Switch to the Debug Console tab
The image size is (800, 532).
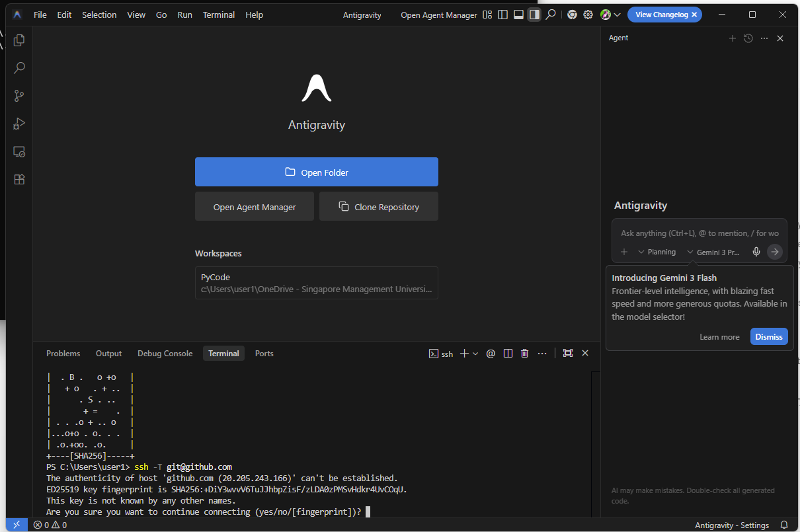coord(165,354)
